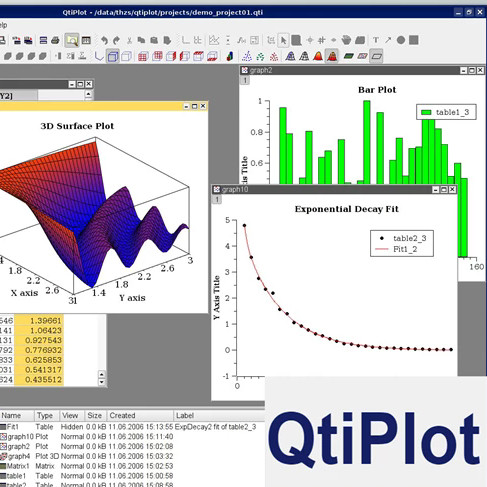Click table cell with value 1.39661
The width and height of the screenshot is (487, 487).
(x=39, y=321)
